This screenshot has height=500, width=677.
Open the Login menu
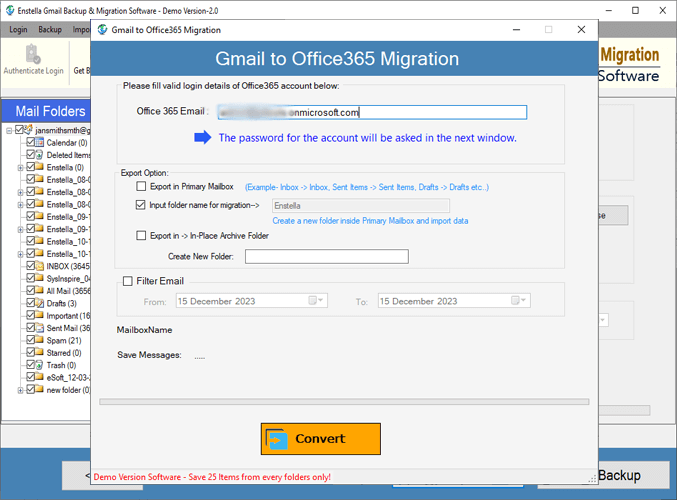click(19, 30)
